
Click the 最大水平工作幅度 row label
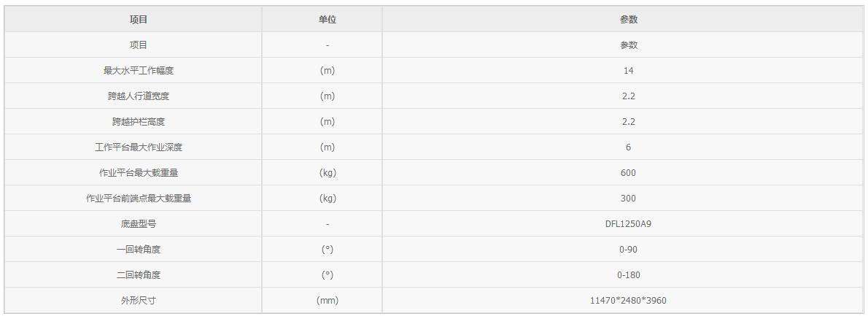[x=139, y=71]
